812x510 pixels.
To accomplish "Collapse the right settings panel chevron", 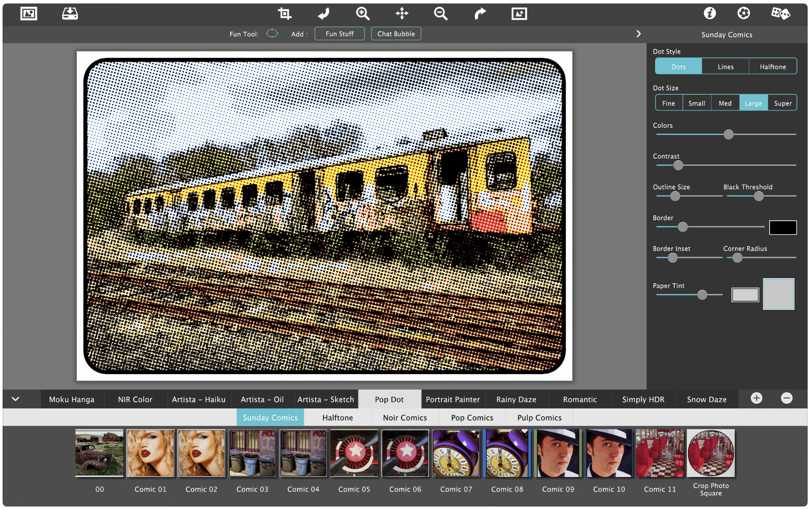I will pos(638,34).
